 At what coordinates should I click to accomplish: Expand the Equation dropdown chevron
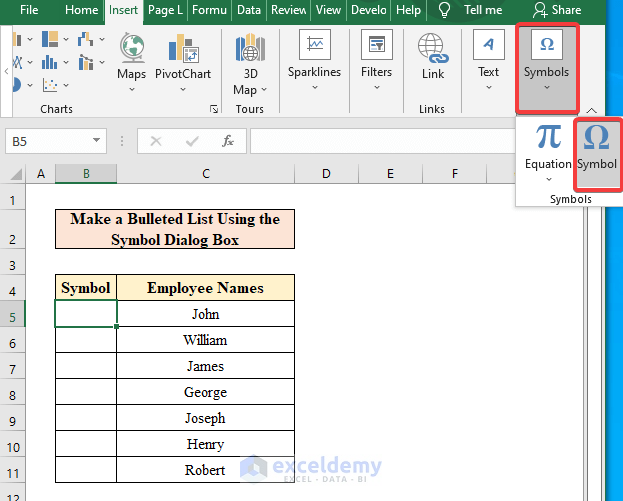pyautogui.click(x=549, y=180)
